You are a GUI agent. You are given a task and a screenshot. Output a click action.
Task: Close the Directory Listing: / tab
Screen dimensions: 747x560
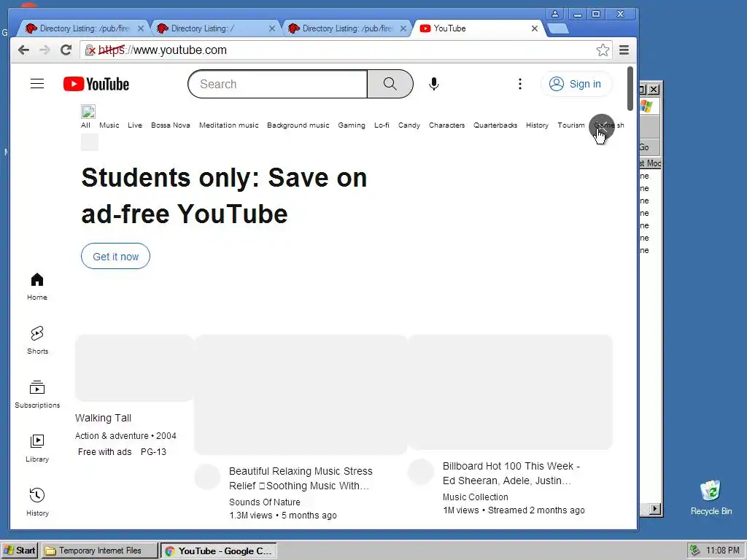click(x=272, y=28)
